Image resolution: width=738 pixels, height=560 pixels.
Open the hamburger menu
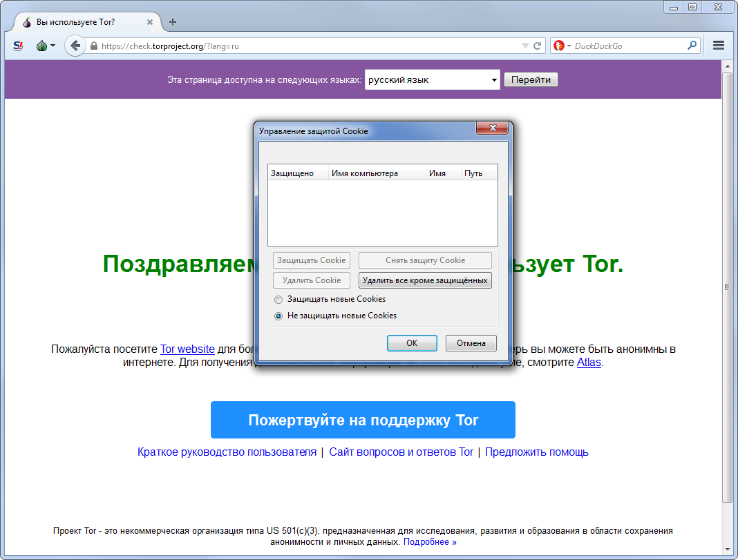718,45
